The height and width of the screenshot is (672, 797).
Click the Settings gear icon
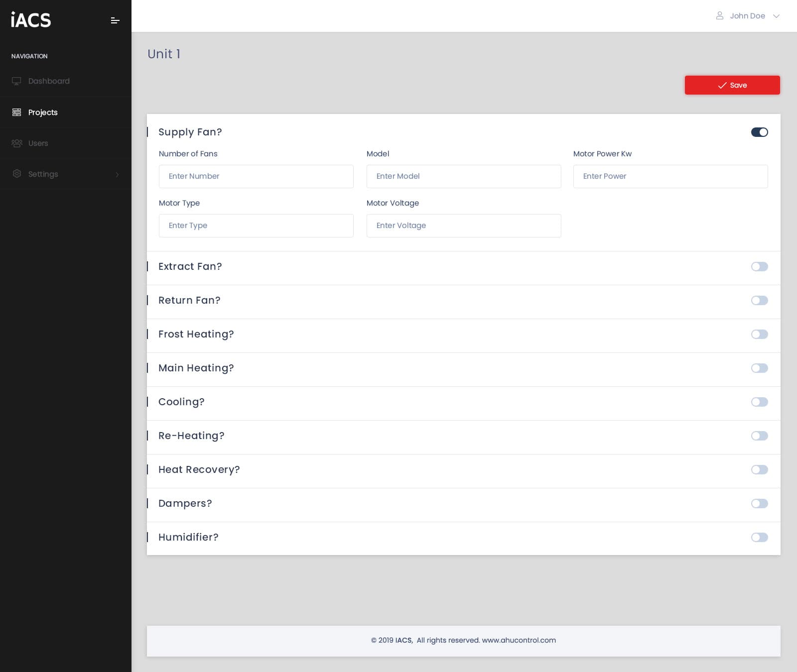click(17, 174)
